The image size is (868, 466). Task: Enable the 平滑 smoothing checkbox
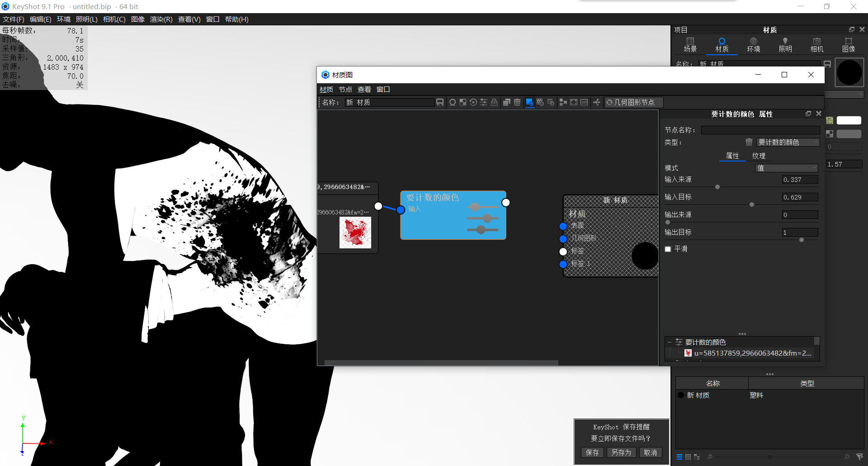click(668, 249)
